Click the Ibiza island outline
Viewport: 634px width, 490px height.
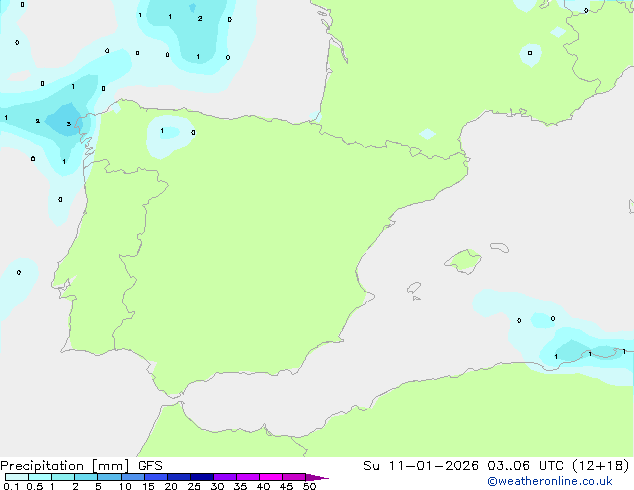pyautogui.click(x=414, y=288)
